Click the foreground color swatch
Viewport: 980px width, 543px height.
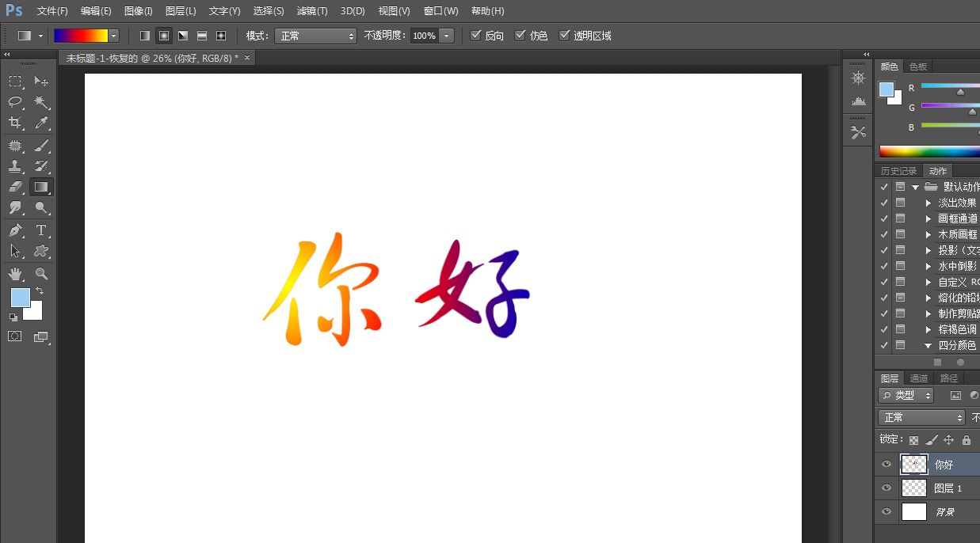click(x=21, y=298)
